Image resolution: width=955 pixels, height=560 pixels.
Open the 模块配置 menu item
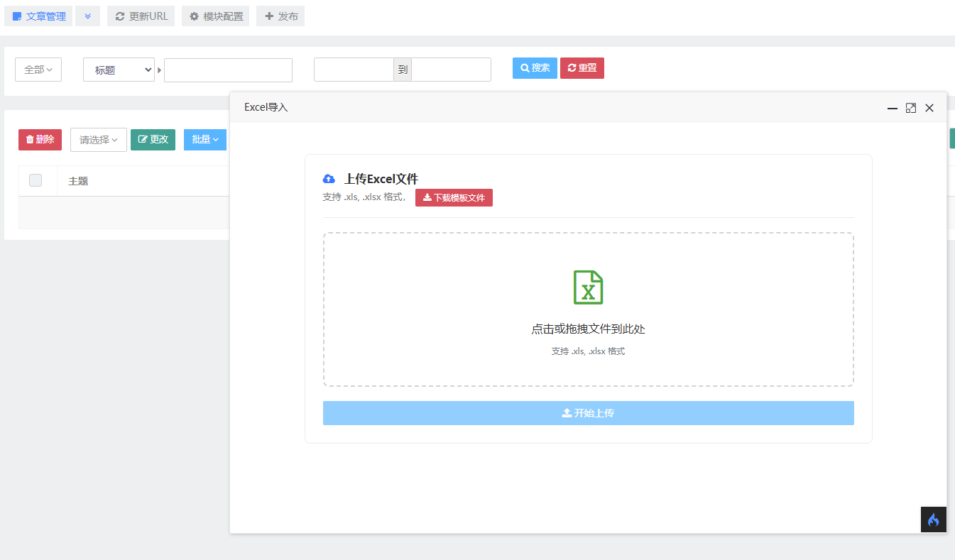[x=216, y=16]
